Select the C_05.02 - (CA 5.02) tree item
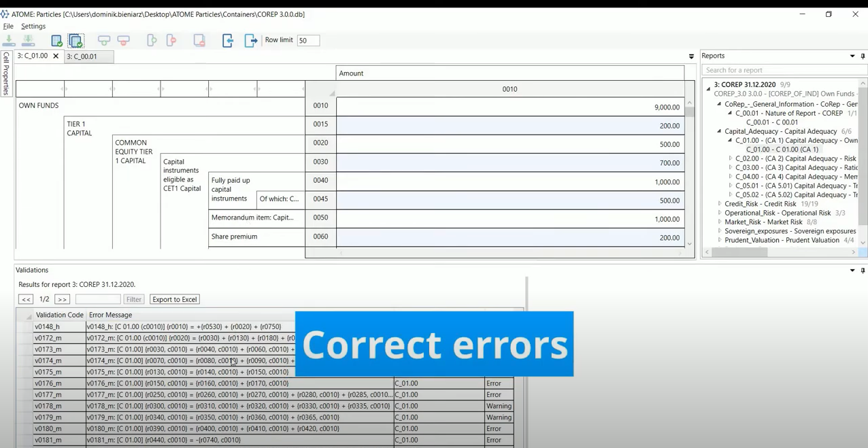868x448 pixels. tap(796, 195)
